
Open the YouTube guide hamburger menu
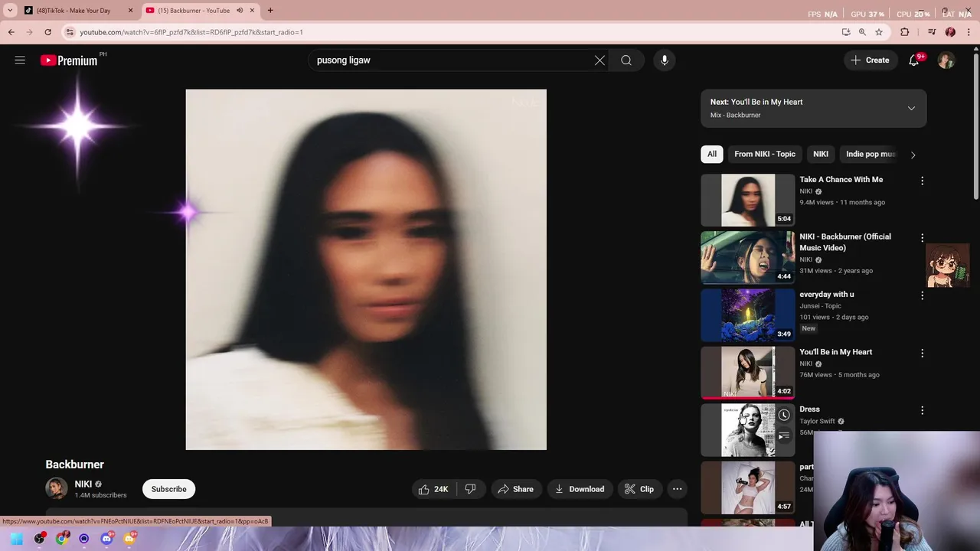coord(20,60)
